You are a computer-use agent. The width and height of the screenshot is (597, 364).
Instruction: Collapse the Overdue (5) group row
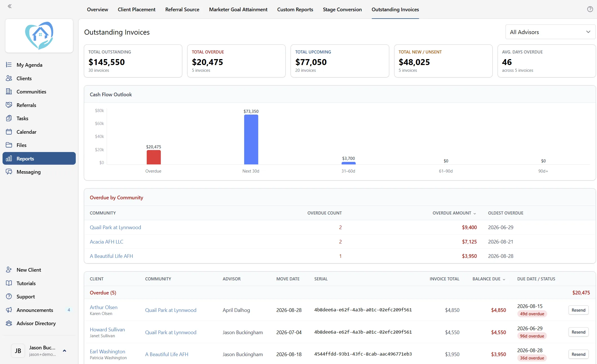(340, 293)
